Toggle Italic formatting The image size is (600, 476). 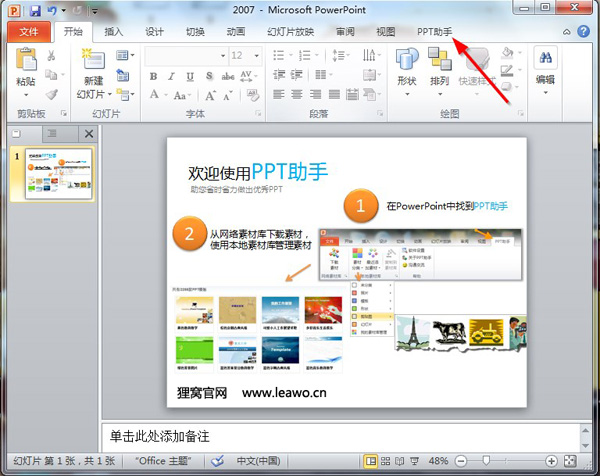[x=171, y=77]
